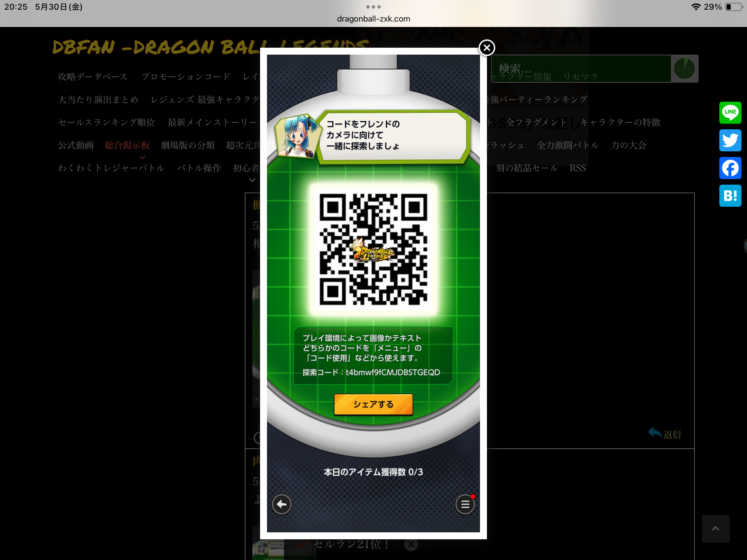This screenshot has height=560, width=747.
Task: Open 総合掲示板 menu item
Action: [x=127, y=145]
